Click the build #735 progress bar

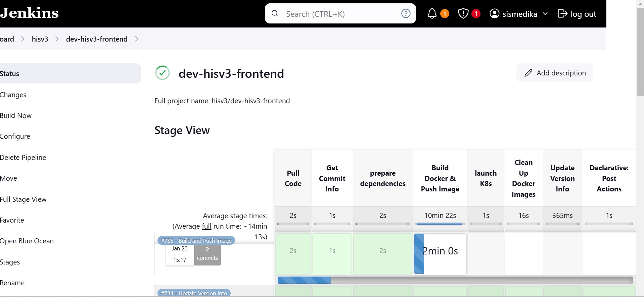click(x=455, y=280)
